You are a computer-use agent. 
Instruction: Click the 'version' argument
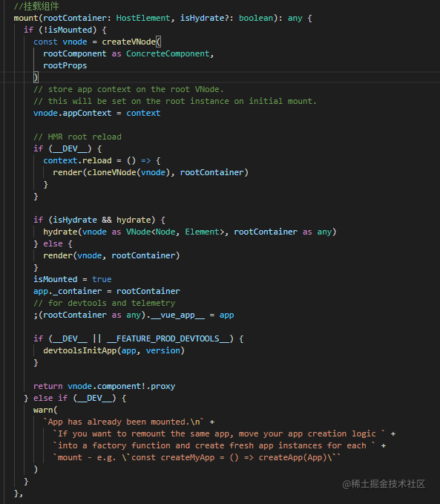point(163,350)
